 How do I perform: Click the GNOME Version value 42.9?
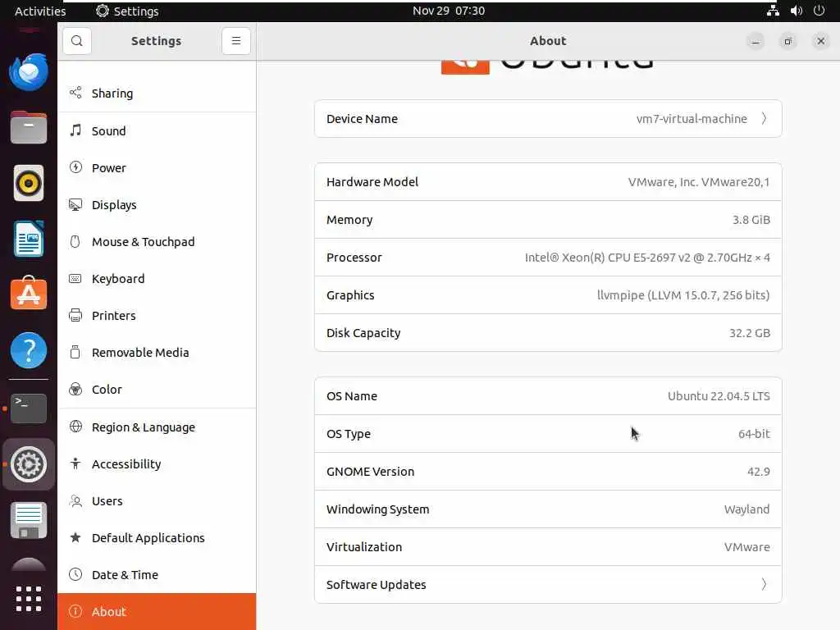[759, 472]
